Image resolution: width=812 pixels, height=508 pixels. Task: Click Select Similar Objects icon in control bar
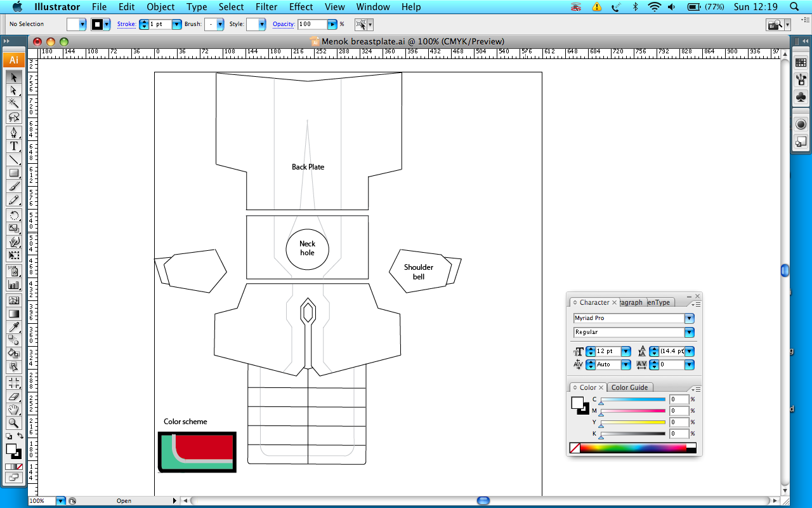pos(362,24)
